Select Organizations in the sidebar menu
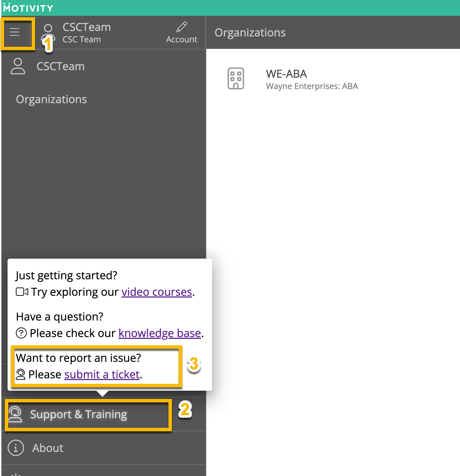The image size is (460, 476). click(52, 99)
